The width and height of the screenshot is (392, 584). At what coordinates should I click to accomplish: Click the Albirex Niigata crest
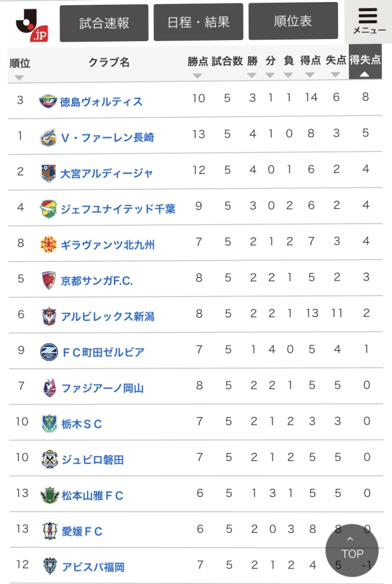point(48,316)
